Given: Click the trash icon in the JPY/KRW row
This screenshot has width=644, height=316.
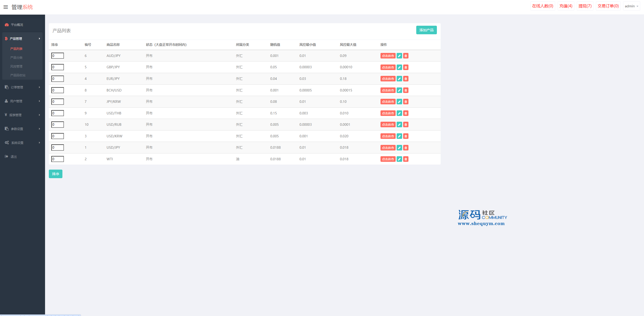Looking at the screenshot, I should click(406, 102).
